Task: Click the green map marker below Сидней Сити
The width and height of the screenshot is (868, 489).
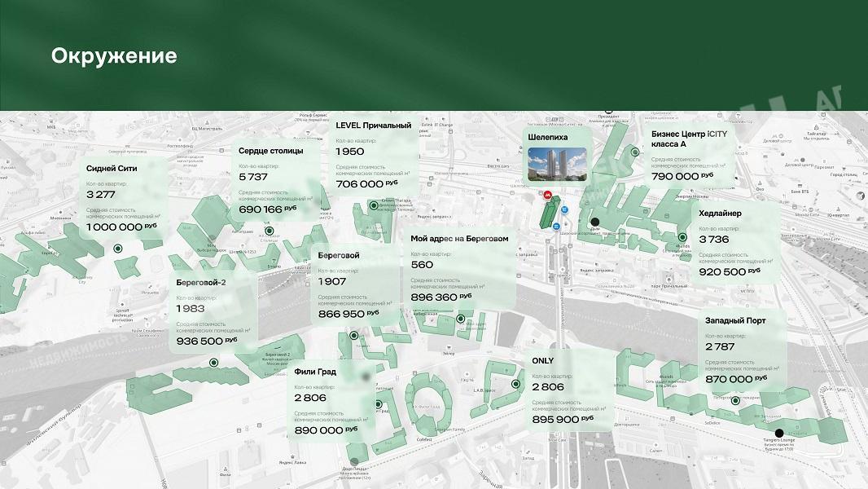Action: click(x=117, y=249)
